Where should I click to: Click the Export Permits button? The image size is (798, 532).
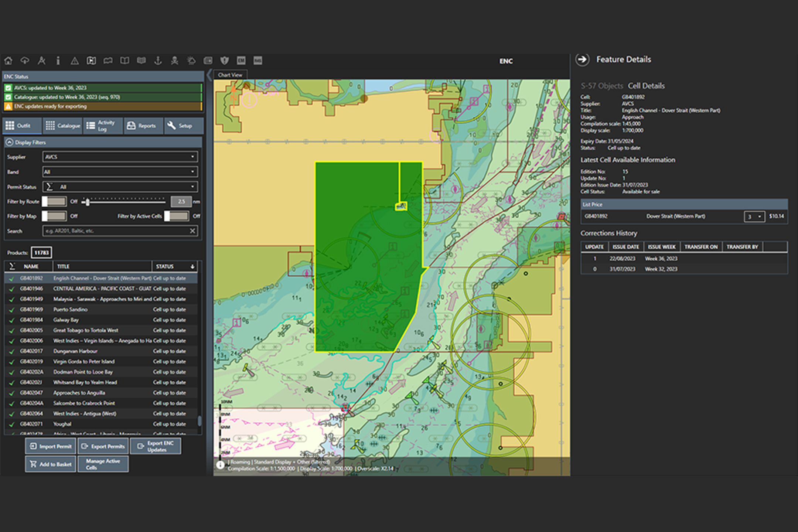(103, 446)
